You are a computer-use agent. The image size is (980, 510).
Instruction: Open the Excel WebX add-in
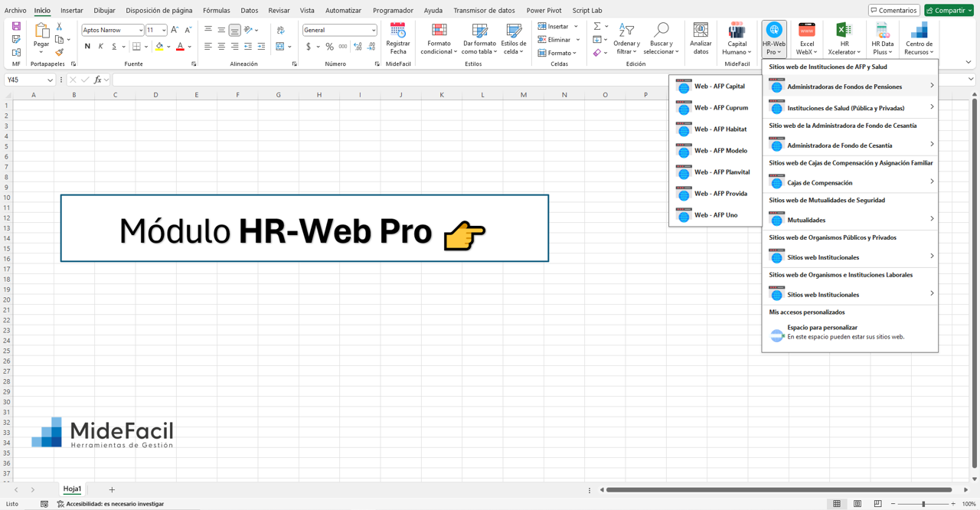pos(807,38)
